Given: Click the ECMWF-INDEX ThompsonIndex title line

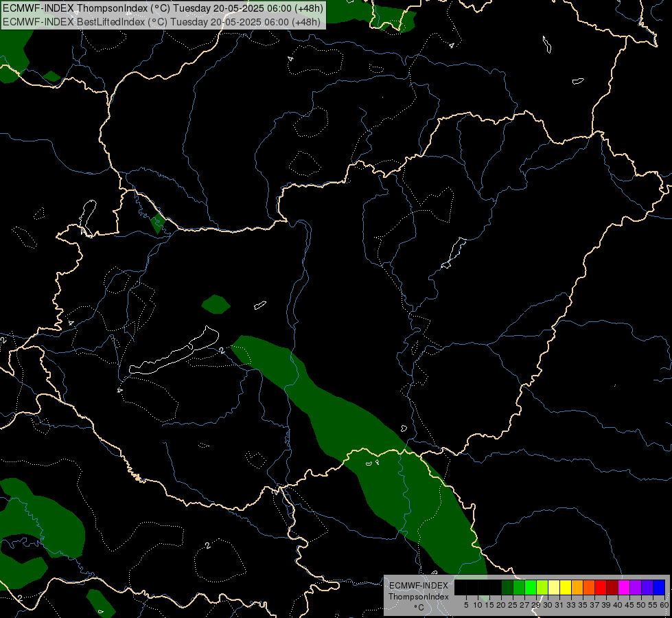Looking at the screenshot, I should [x=163, y=8].
